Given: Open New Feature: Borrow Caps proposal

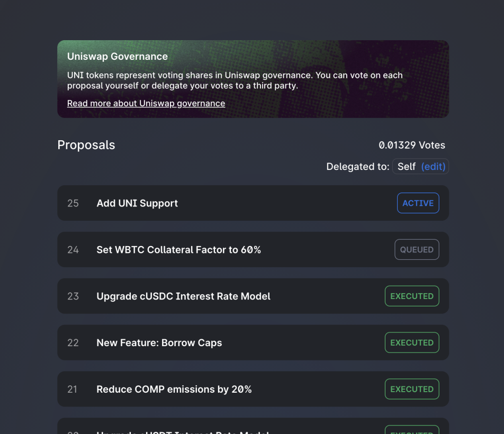Looking at the screenshot, I should (x=159, y=343).
